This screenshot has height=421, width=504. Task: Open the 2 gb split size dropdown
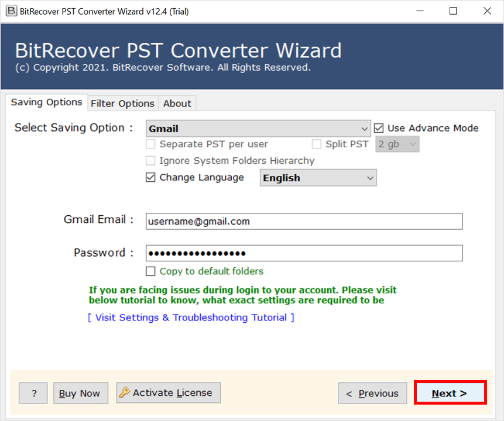[x=397, y=144]
